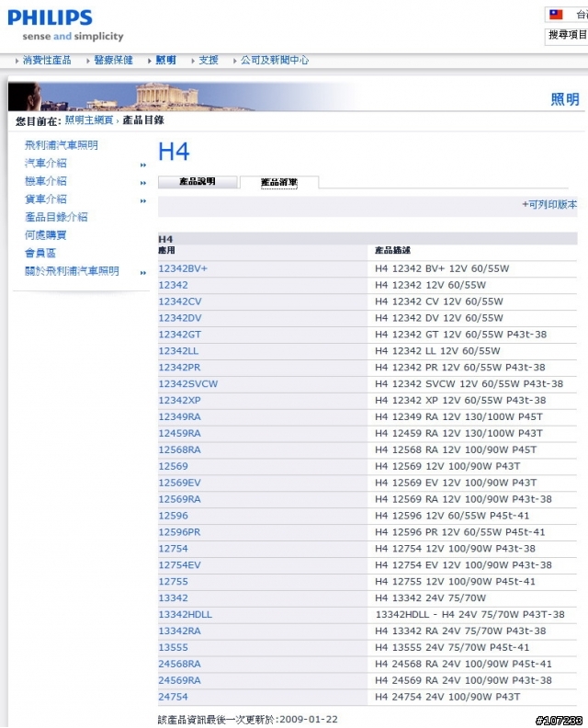Open 飛利浦汽車照明 in sidebar
This screenshot has width=588, height=728.
[x=62, y=145]
